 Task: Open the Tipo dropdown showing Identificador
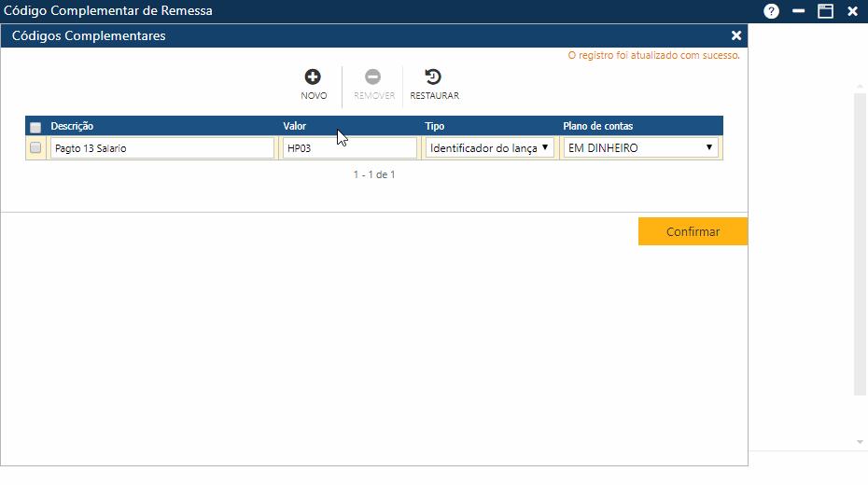point(490,147)
